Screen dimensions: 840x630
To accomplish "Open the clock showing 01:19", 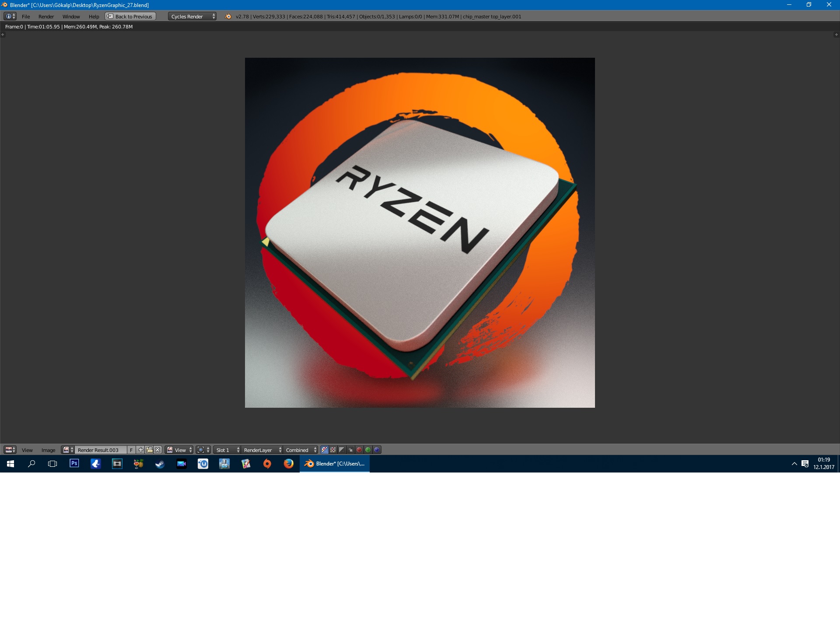I will tap(824, 464).
